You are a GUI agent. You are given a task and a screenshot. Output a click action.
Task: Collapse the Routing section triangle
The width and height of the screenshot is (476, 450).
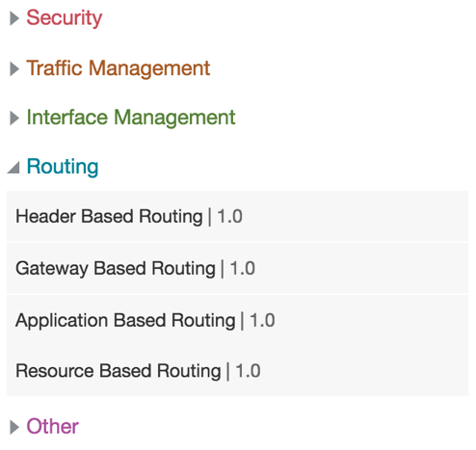point(13,168)
